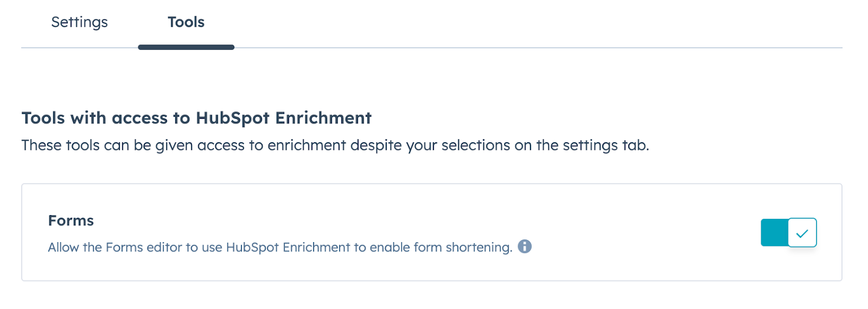Switch to the Settings tab
Screen dimensions: 868x309
79,22
